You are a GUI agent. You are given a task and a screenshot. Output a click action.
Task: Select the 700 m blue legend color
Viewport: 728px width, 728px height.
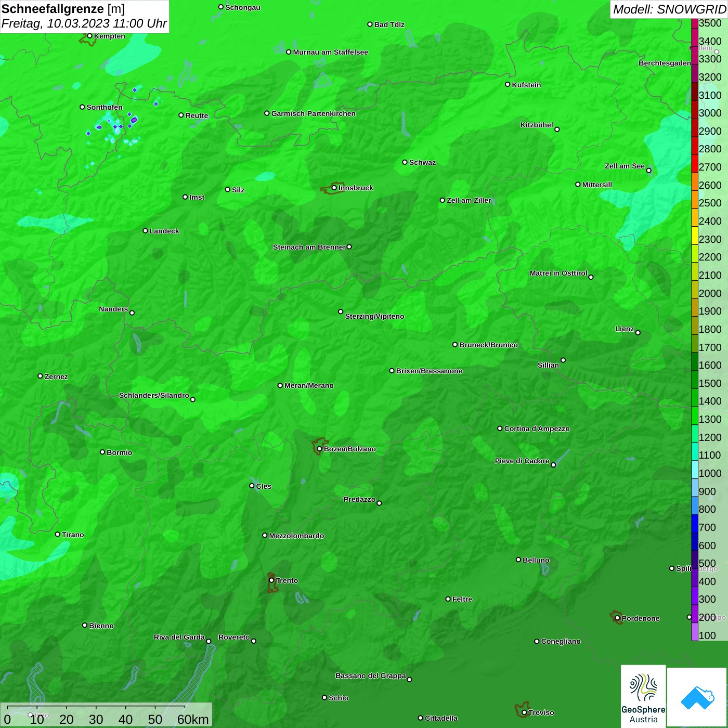pos(695,524)
